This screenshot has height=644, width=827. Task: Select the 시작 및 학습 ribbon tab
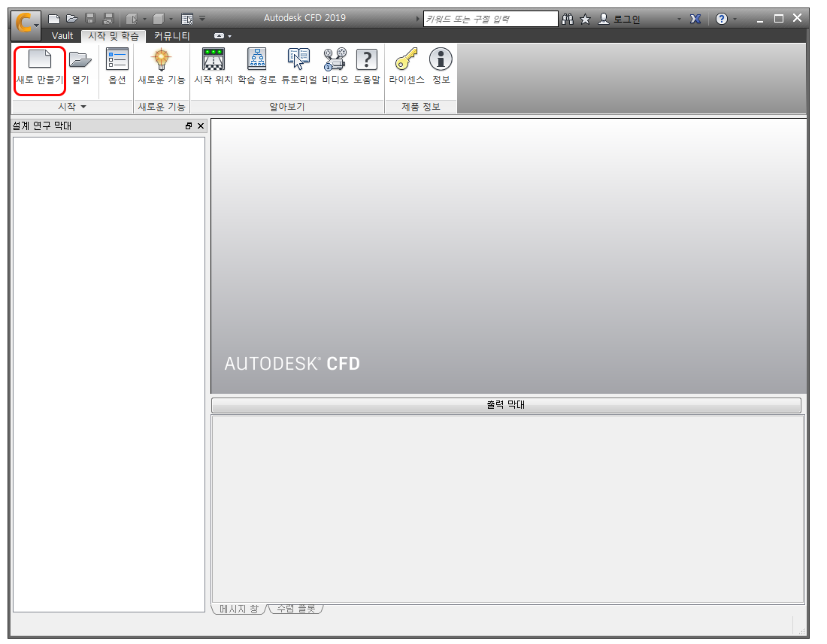coord(114,36)
